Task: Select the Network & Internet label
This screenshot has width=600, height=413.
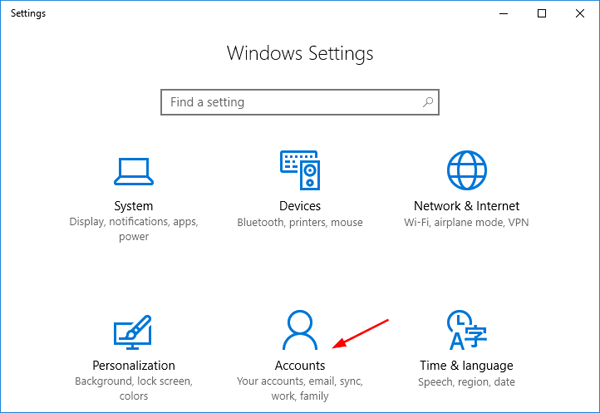Action: tap(466, 206)
